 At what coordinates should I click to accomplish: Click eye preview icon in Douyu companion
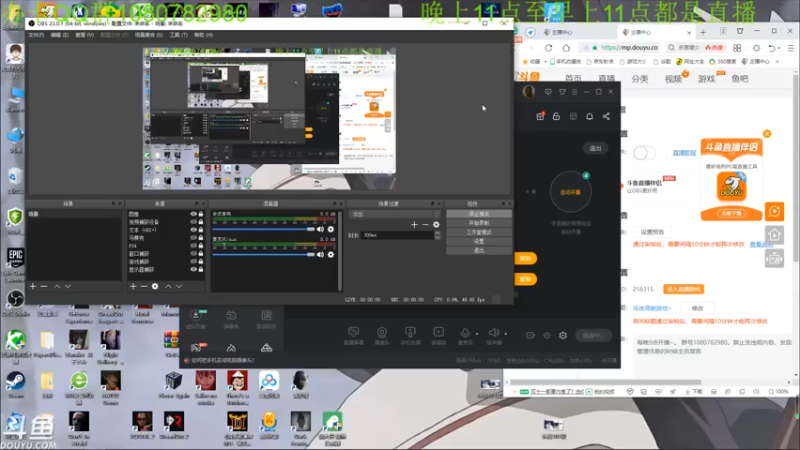(x=547, y=335)
